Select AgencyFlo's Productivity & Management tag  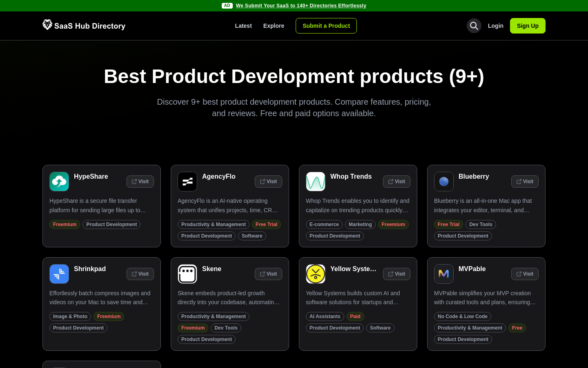coord(214,224)
